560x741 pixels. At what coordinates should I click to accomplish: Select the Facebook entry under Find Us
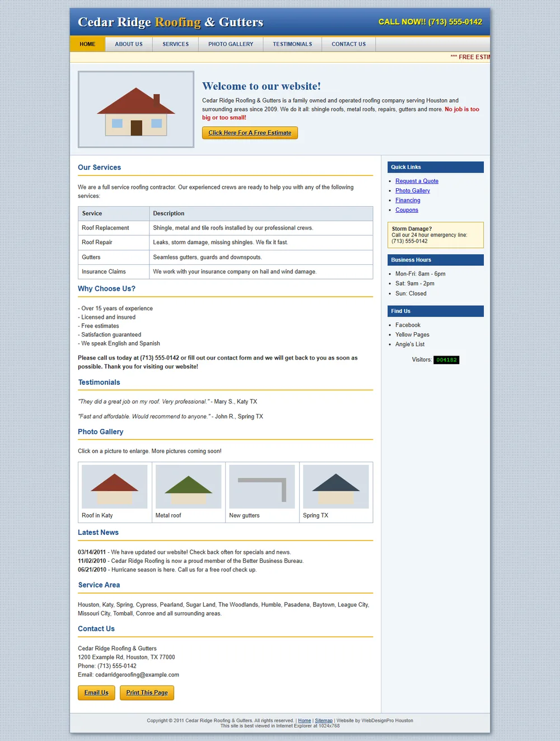pyautogui.click(x=408, y=325)
